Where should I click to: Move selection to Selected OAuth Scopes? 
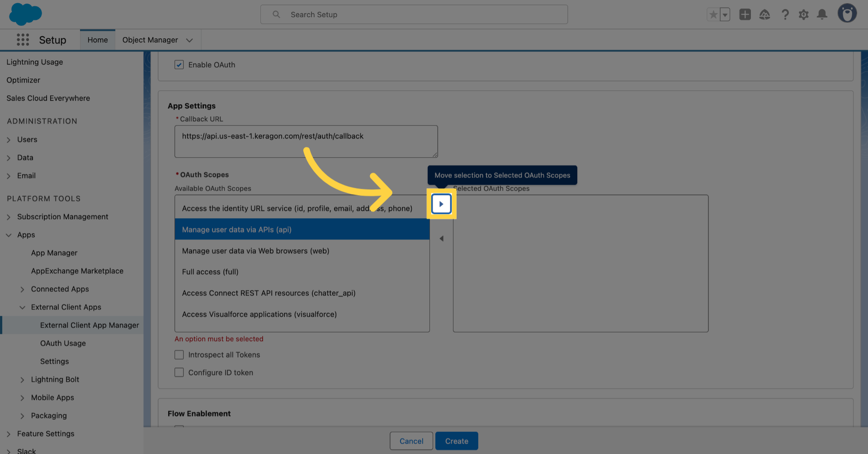[x=441, y=204]
